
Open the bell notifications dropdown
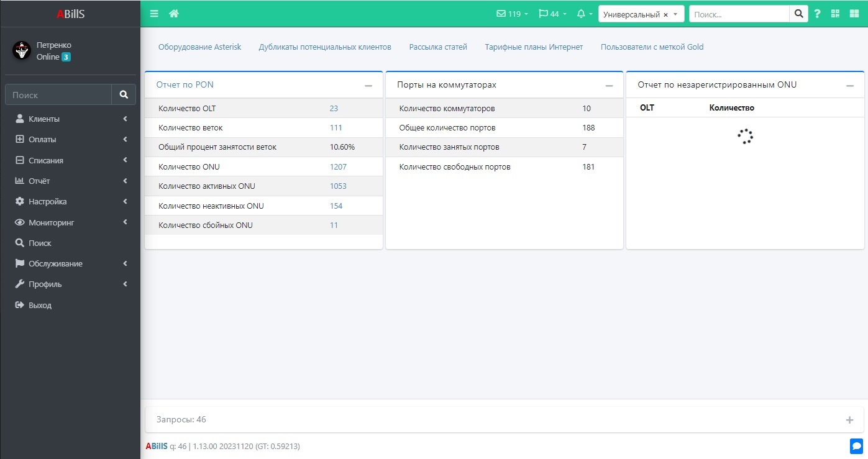tap(584, 14)
